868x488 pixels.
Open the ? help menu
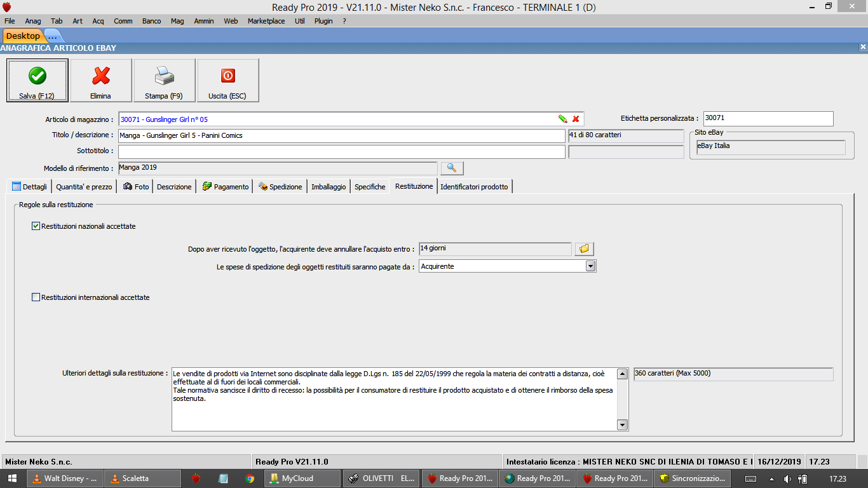pos(344,21)
